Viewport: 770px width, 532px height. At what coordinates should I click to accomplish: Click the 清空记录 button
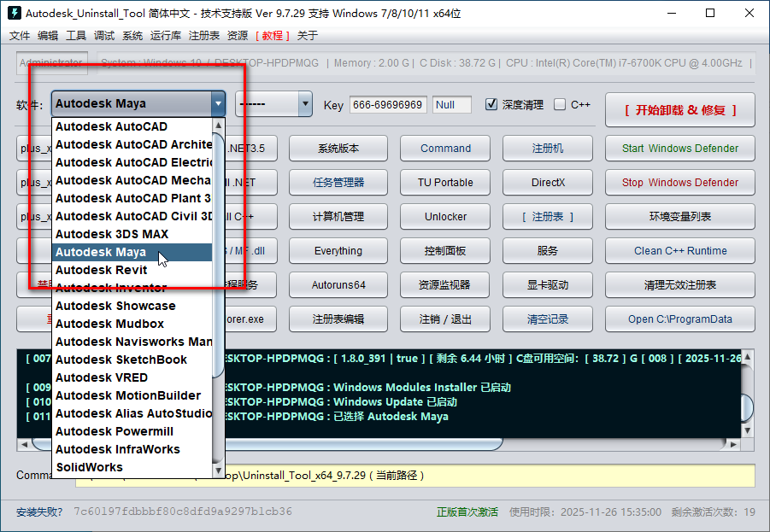coord(548,319)
